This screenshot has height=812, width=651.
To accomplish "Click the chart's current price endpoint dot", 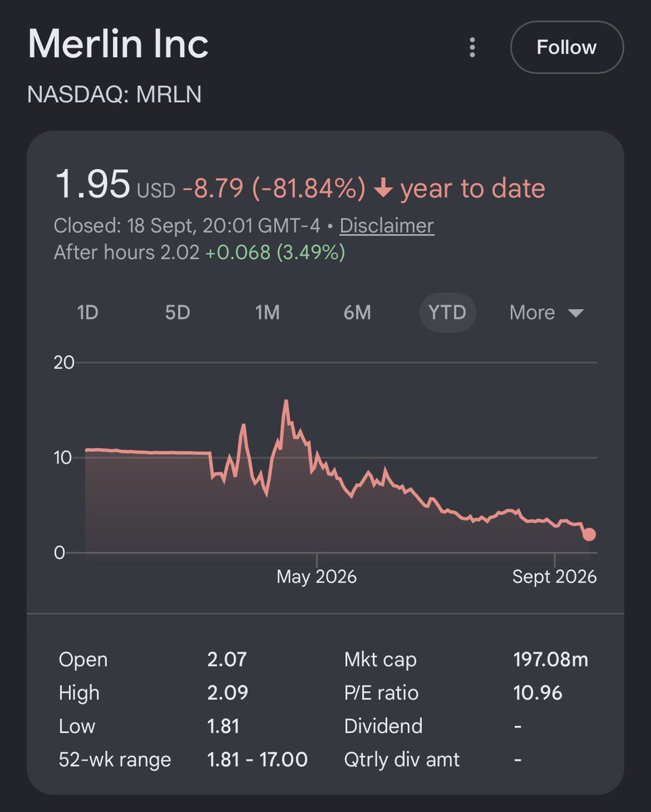I will point(589,535).
